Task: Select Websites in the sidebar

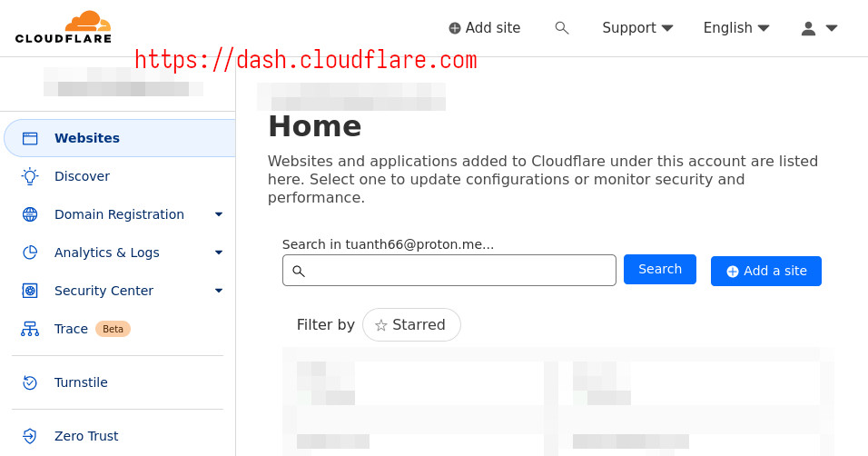Action: (x=87, y=138)
